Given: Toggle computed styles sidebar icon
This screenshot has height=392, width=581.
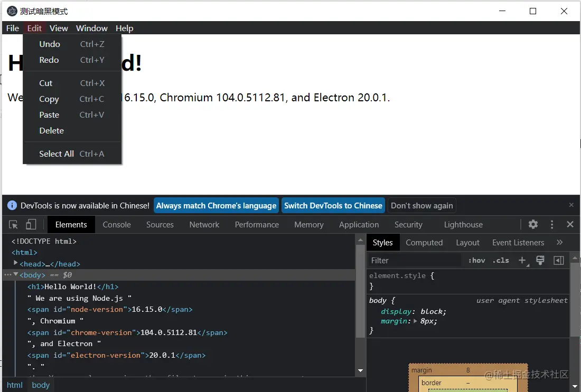Looking at the screenshot, I should (558, 261).
